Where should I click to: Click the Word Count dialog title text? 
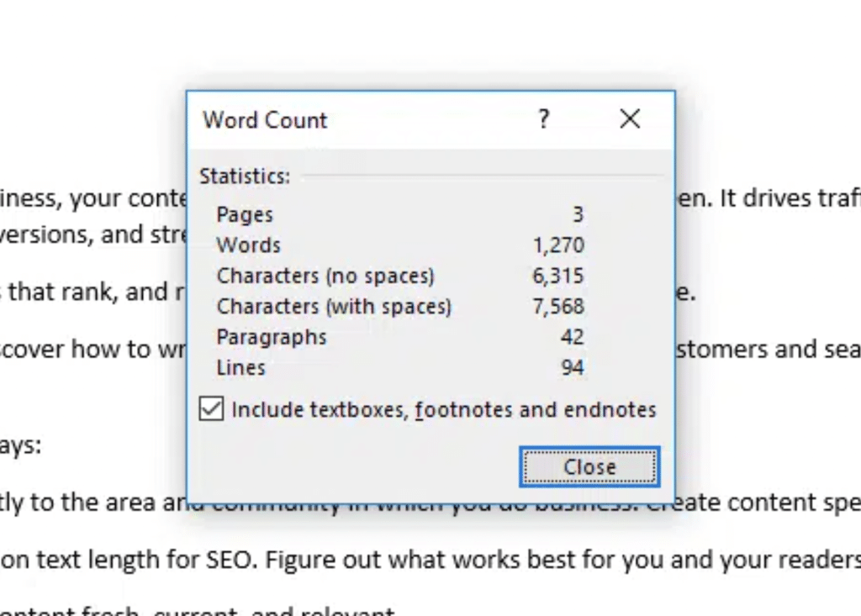[264, 120]
